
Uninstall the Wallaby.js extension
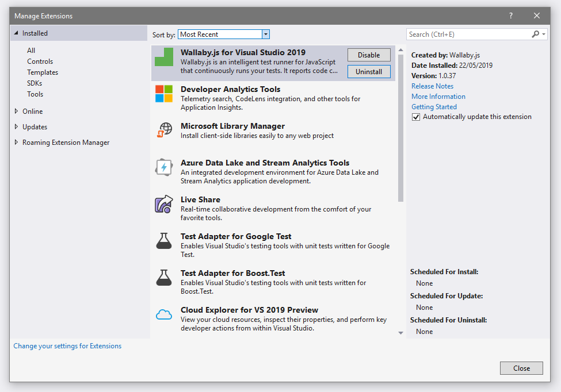369,71
